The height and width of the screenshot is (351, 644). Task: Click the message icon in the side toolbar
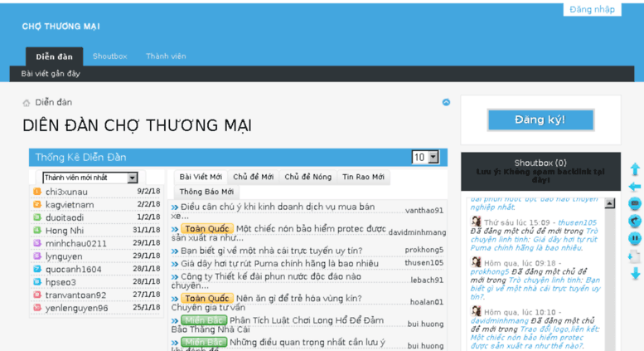635,204
